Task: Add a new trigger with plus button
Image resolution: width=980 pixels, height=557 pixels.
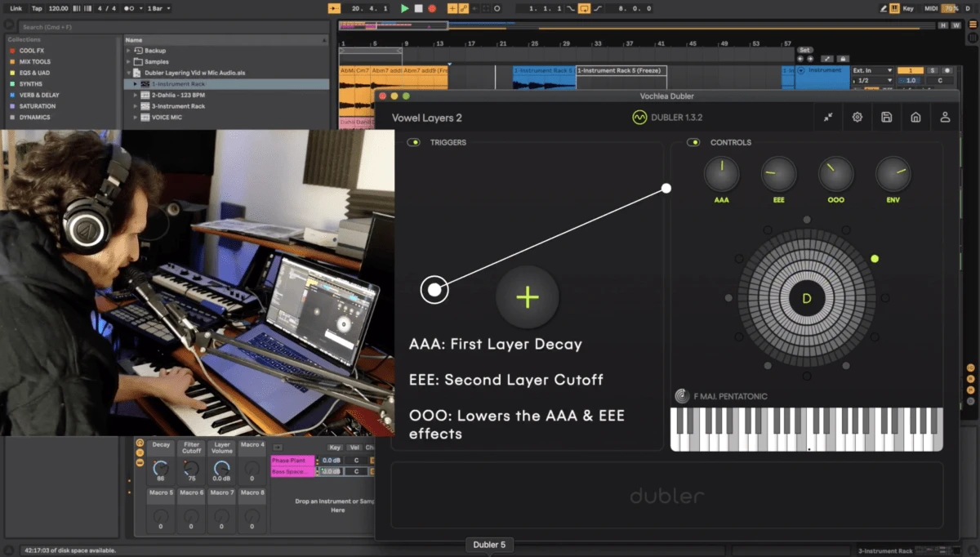Action: click(x=528, y=297)
